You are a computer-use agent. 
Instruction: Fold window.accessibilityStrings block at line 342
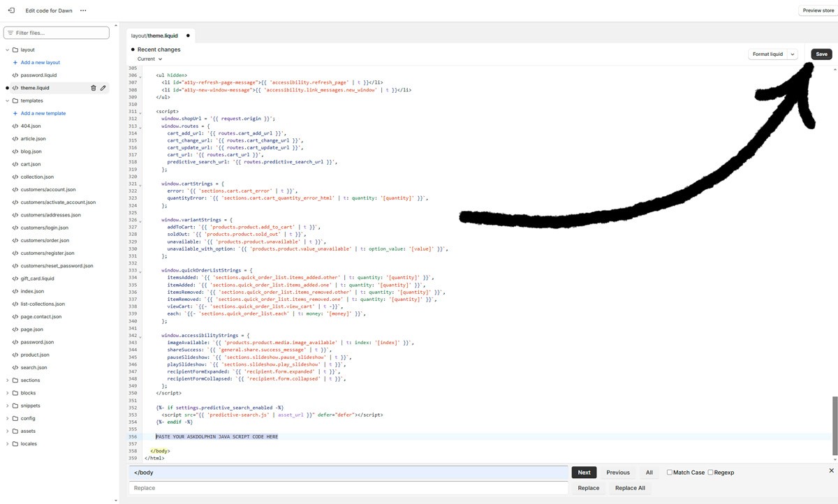pyautogui.click(x=141, y=336)
